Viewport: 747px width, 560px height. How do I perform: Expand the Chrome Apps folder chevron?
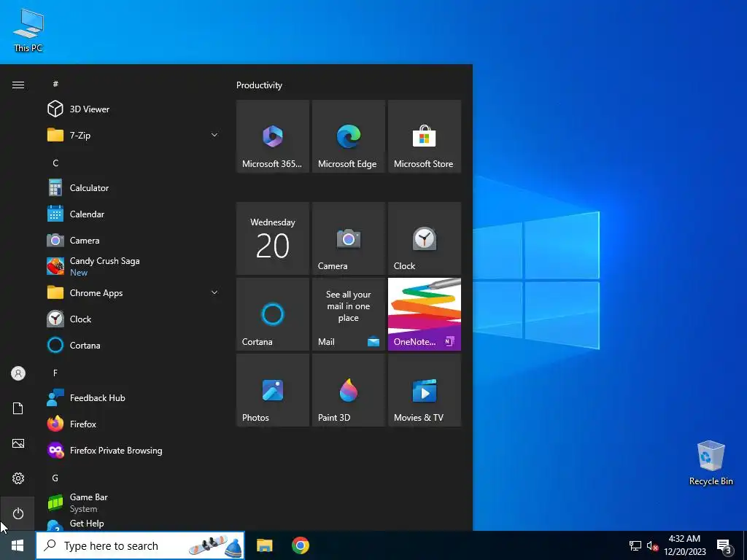click(x=214, y=293)
